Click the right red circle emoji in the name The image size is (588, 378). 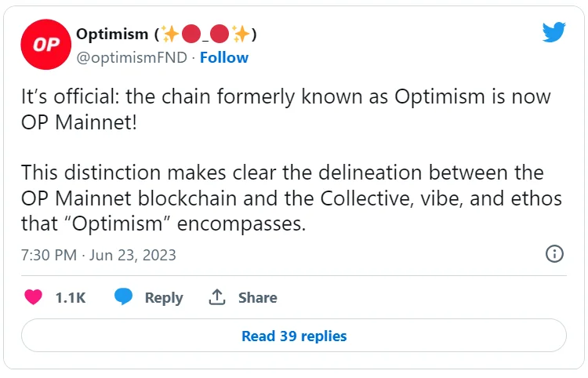point(219,35)
